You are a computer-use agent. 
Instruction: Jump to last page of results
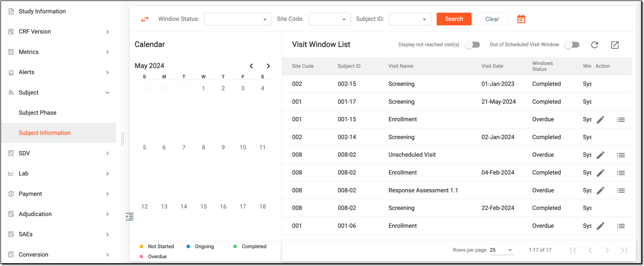coord(624,250)
